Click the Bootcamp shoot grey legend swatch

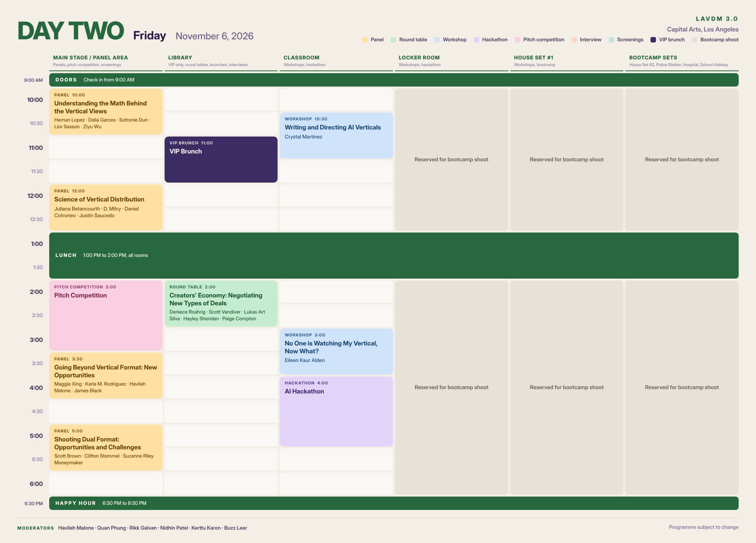pos(695,40)
